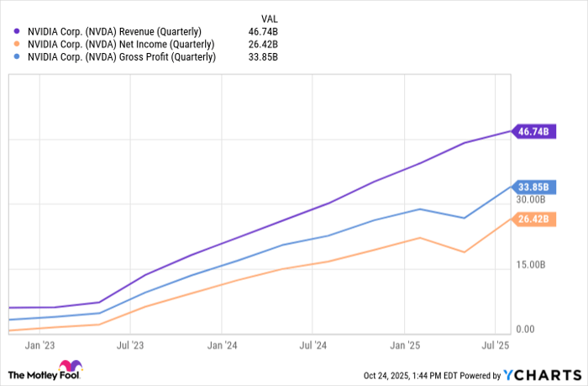The height and width of the screenshot is (386, 588).
Task: Click the 26.42B value in legend table
Action: pyautogui.click(x=263, y=45)
